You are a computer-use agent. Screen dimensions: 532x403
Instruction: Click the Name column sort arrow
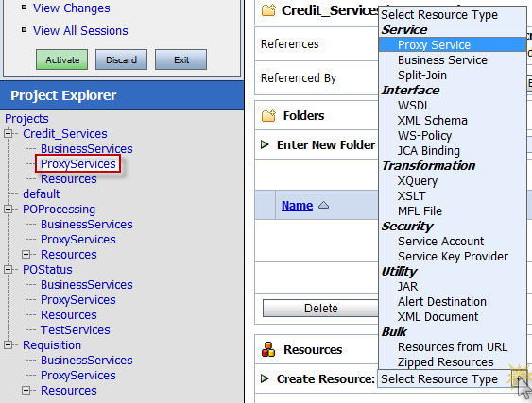click(x=324, y=205)
